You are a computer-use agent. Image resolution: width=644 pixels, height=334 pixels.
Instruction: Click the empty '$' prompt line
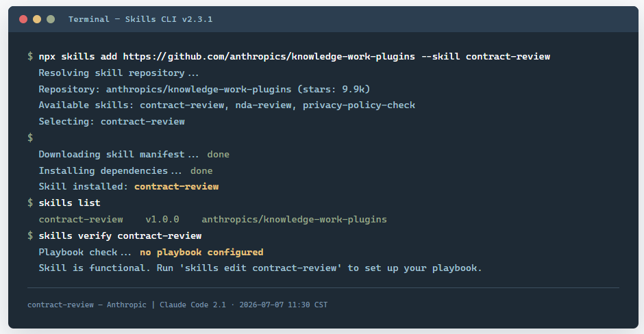pyautogui.click(x=30, y=138)
